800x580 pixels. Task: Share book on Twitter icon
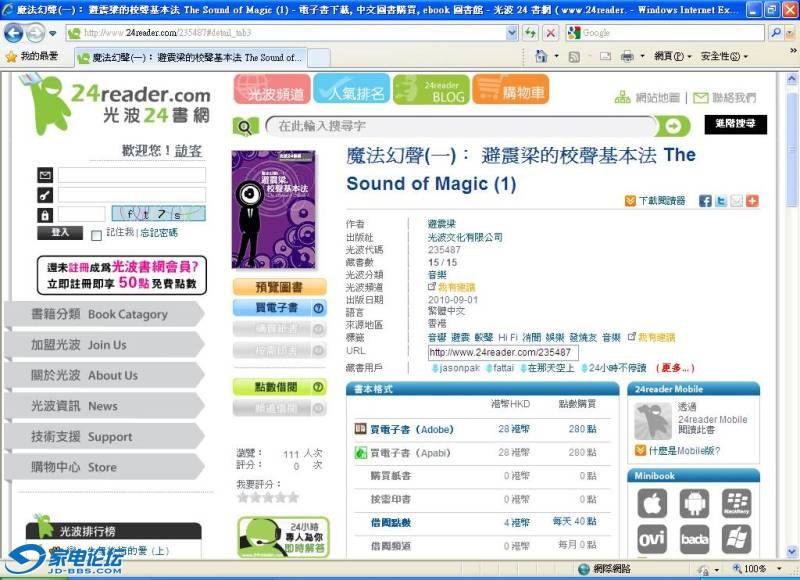point(721,200)
